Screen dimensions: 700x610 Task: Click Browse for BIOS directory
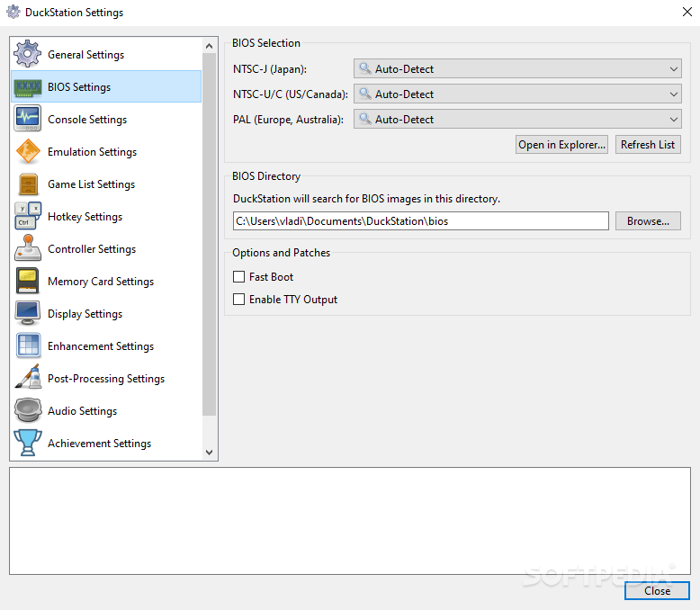tap(648, 221)
